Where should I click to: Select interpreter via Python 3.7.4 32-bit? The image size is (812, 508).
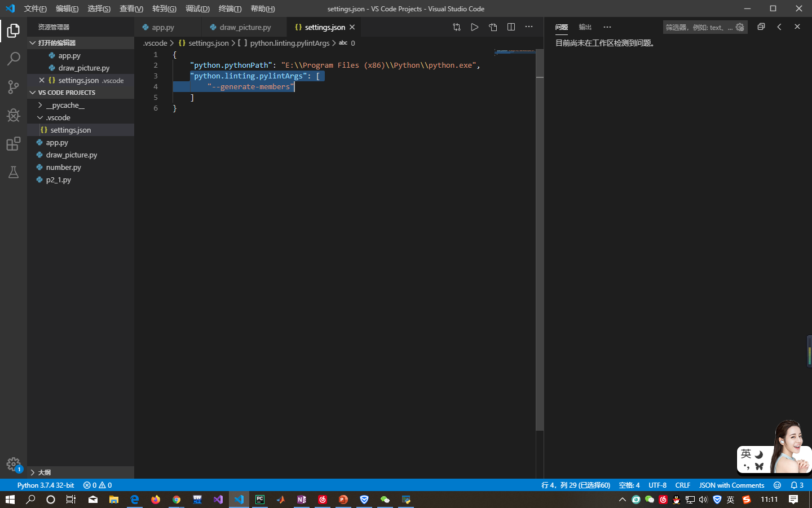45,485
